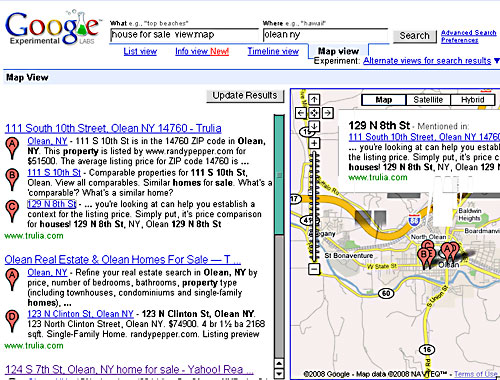Switch map to Satellite mode
The height and width of the screenshot is (380, 500).
428,100
